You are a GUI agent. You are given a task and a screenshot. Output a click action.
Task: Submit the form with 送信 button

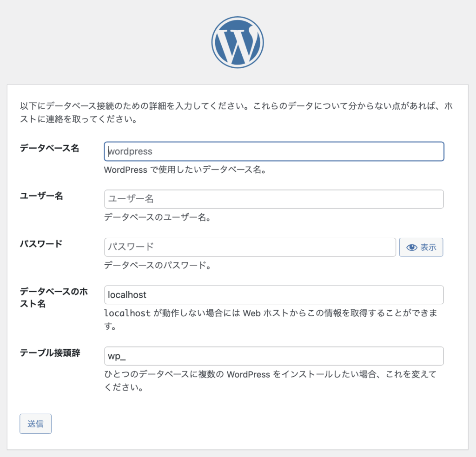(x=35, y=424)
